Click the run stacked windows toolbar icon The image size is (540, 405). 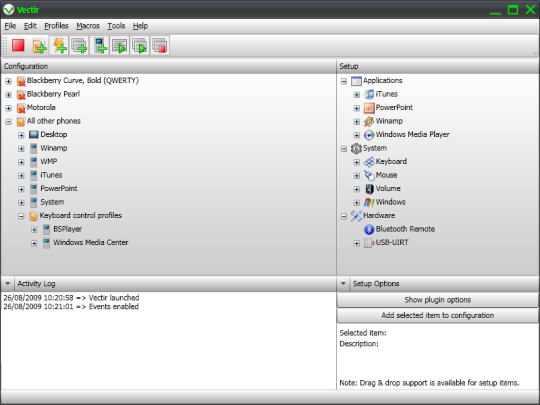139,46
